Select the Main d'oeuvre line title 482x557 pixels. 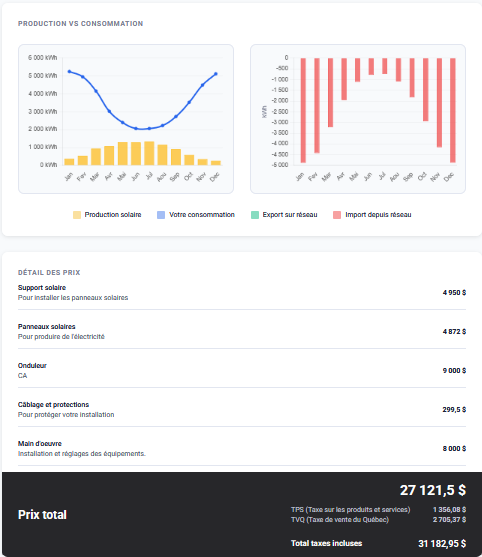click(40, 444)
